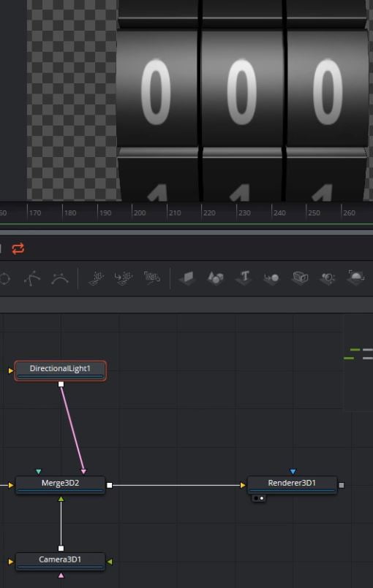Click Camera3D1 green arrow on right side
Screen dimensions: 373x588
coord(110,562)
